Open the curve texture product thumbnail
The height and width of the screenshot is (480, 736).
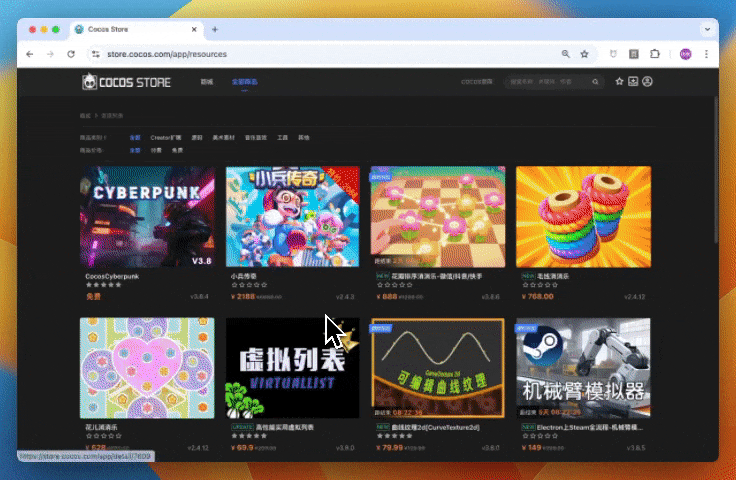tap(438, 368)
